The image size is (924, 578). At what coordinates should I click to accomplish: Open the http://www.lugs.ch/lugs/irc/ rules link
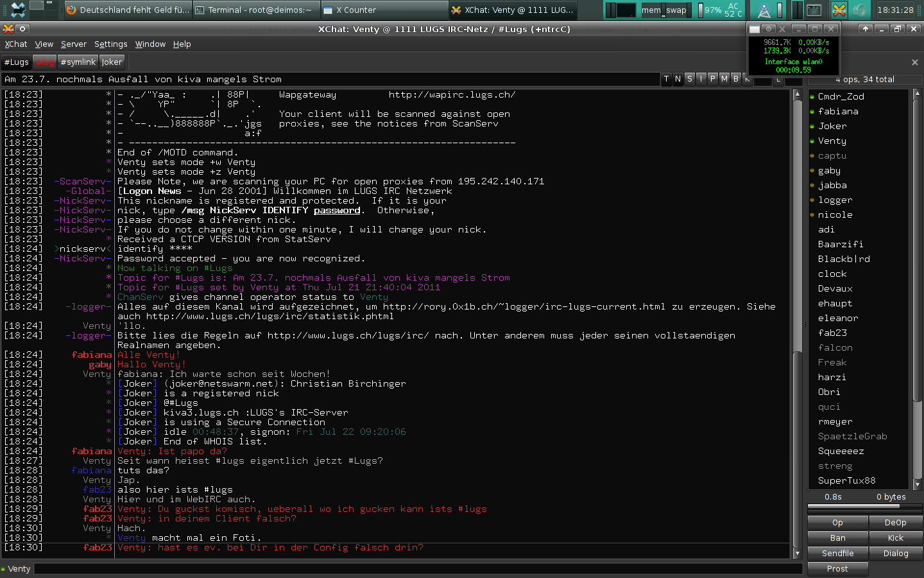click(348, 335)
